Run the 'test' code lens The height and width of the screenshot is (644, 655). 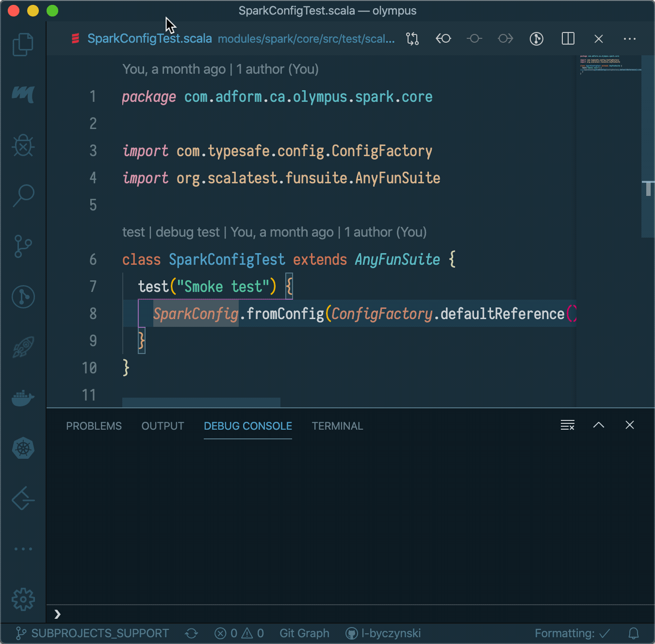[133, 232]
